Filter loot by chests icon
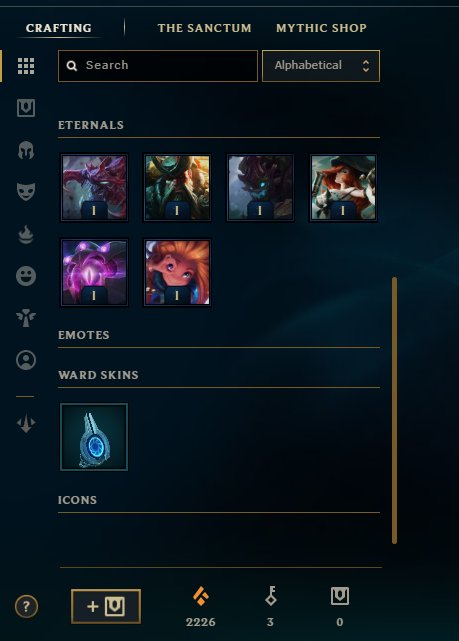The image size is (459, 641). [26, 108]
